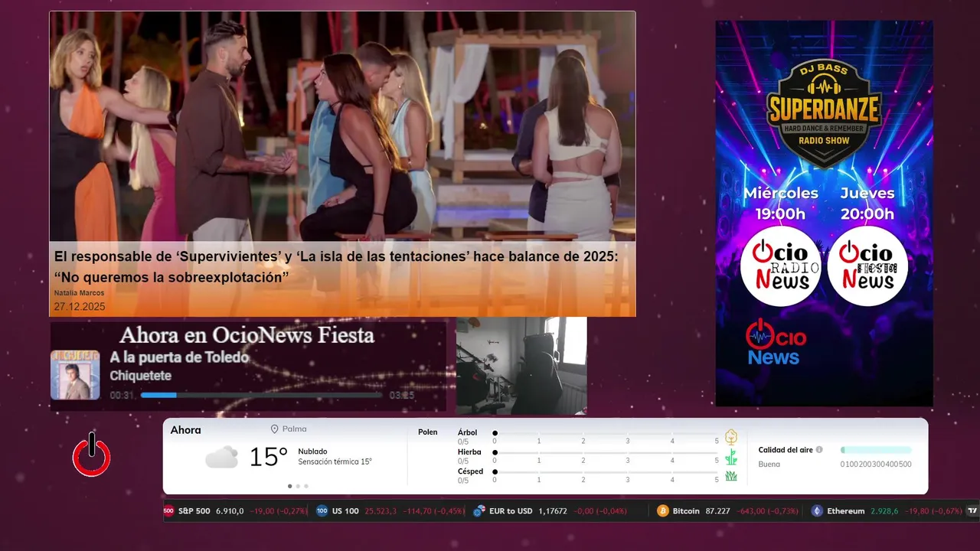Viewport: 980px width, 551px height.
Task: Click the air quality level bar
Action: pos(876,450)
